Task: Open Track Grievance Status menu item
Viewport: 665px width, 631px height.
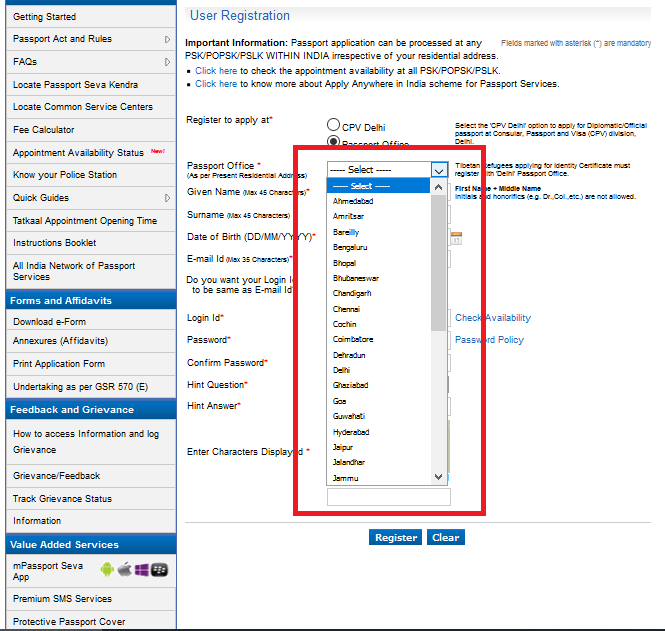Action: 91,499
